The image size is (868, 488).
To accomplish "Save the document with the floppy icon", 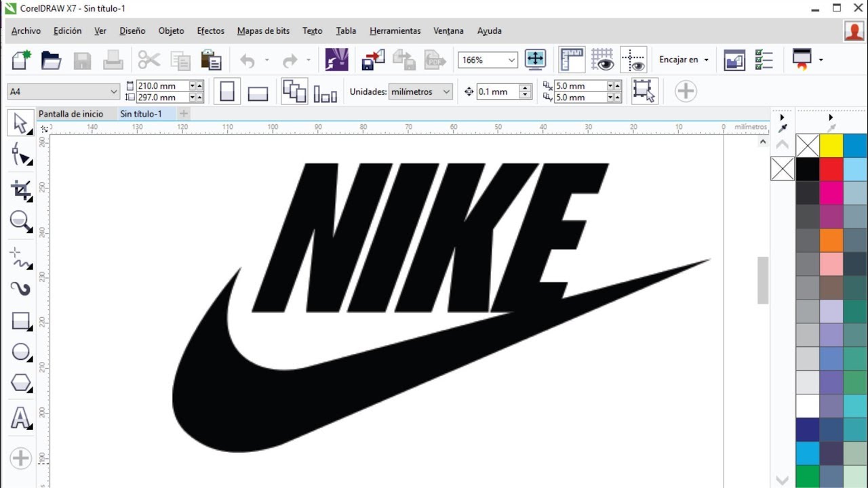I will [82, 60].
